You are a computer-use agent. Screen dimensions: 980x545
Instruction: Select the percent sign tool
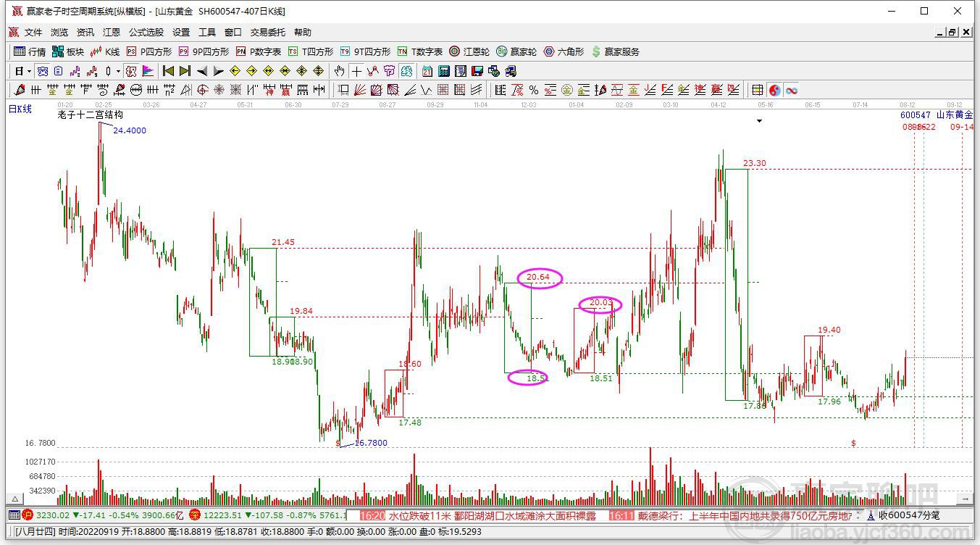(x=534, y=90)
